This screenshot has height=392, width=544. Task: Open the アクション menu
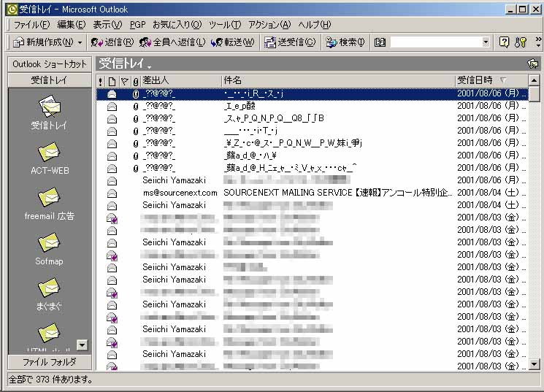269,25
